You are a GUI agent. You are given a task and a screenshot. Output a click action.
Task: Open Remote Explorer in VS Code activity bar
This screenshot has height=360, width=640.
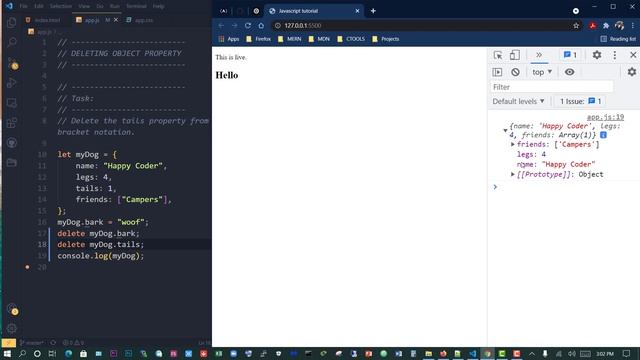point(12,103)
